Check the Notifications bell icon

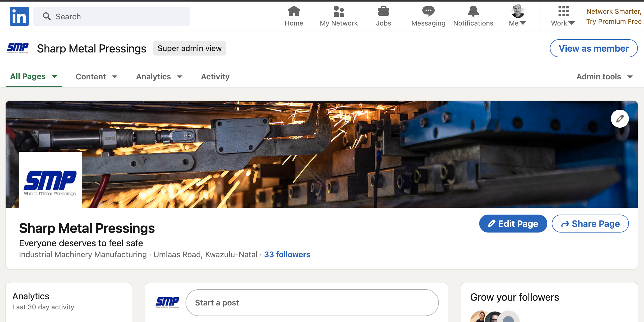coord(473,16)
